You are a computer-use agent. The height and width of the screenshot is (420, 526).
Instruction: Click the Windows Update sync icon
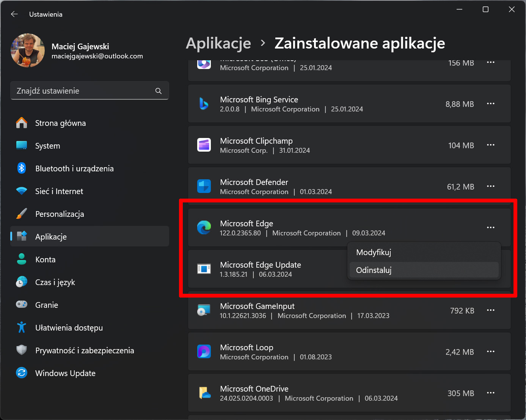pos(22,373)
